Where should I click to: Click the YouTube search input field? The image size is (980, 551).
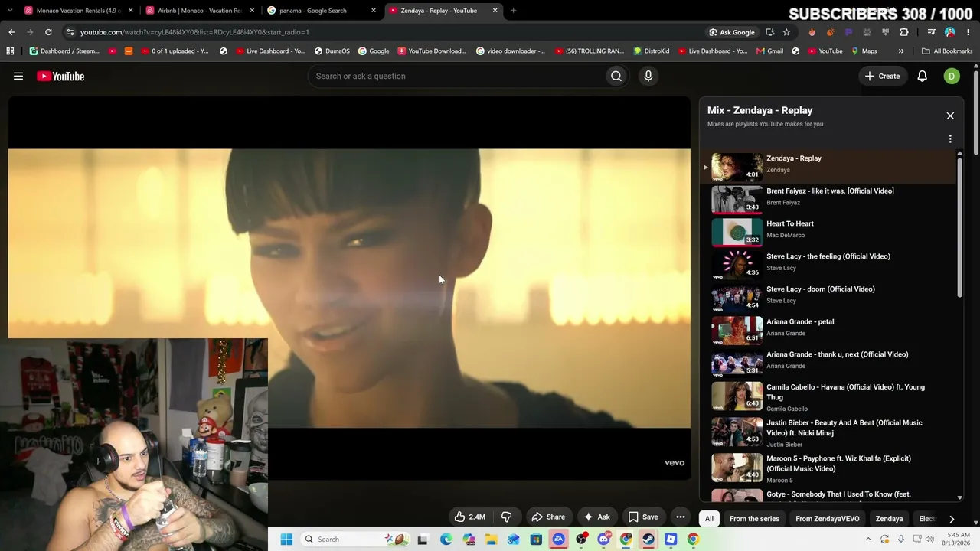pyautogui.click(x=456, y=76)
